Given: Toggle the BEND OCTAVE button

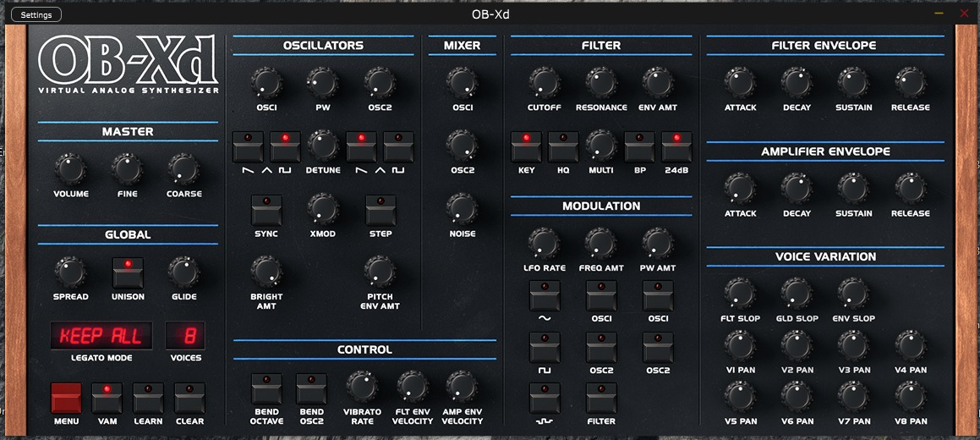Looking at the screenshot, I should tap(266, 388).
